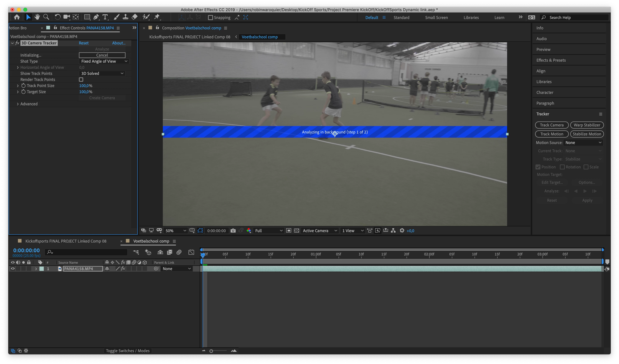The height and width of the screenshot is (364, 619).
Task: Switch to the Standard workspace
Action: (x=401, y=17)
